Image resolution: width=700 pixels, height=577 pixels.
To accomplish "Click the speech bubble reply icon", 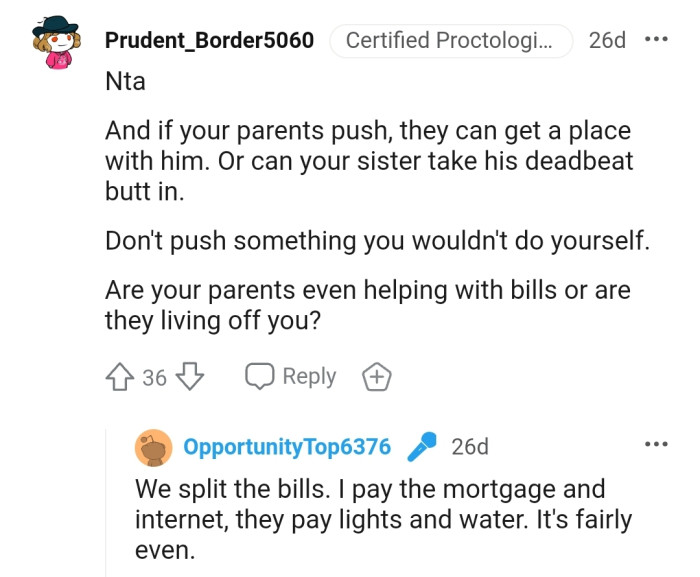I will tap(260, 377).
